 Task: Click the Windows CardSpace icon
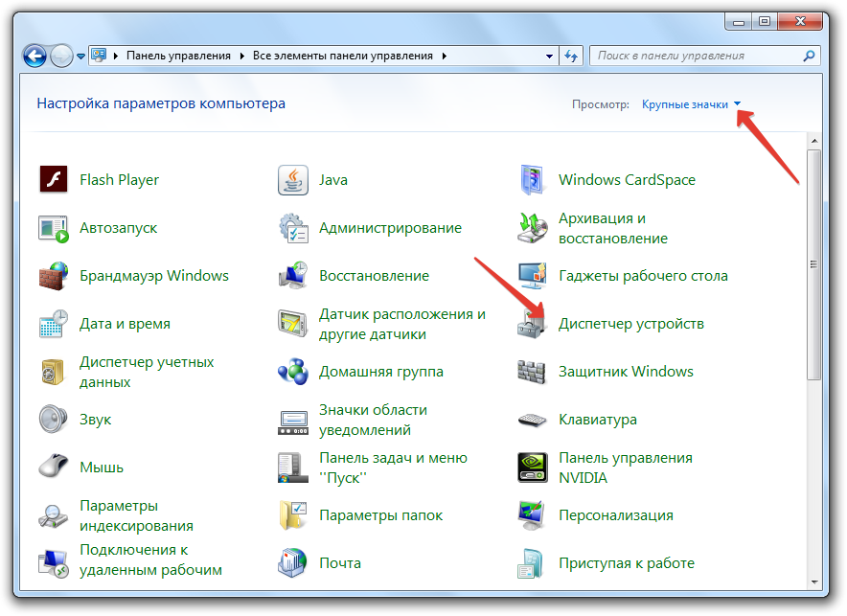coord(532,180)
